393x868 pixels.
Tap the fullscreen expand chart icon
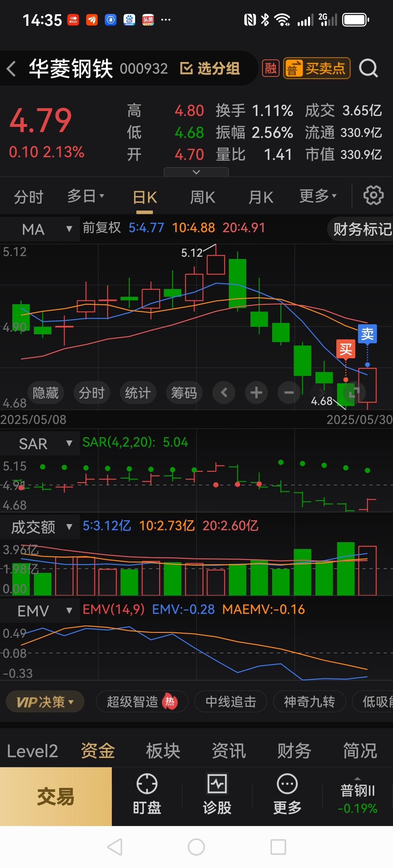tap(354, 393)
